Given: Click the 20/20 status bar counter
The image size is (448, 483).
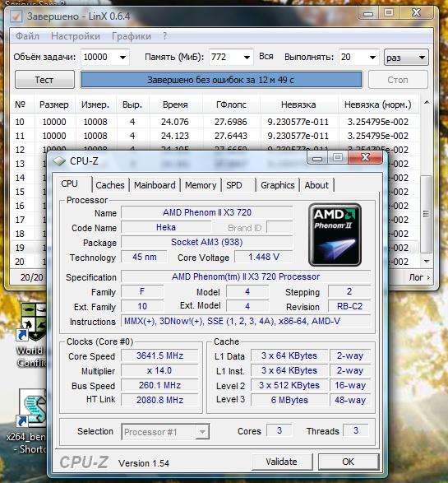Looking at the screenshot, I should pyautogui.click(x=32, y=277).
